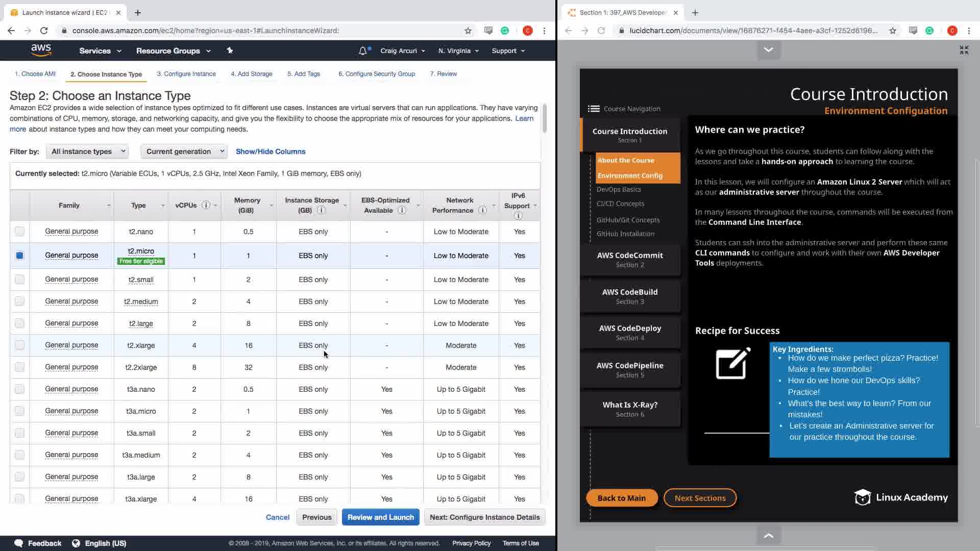Open the Current generation dropdown
This screenshot has height=551, width=980.
coord(184,152)
